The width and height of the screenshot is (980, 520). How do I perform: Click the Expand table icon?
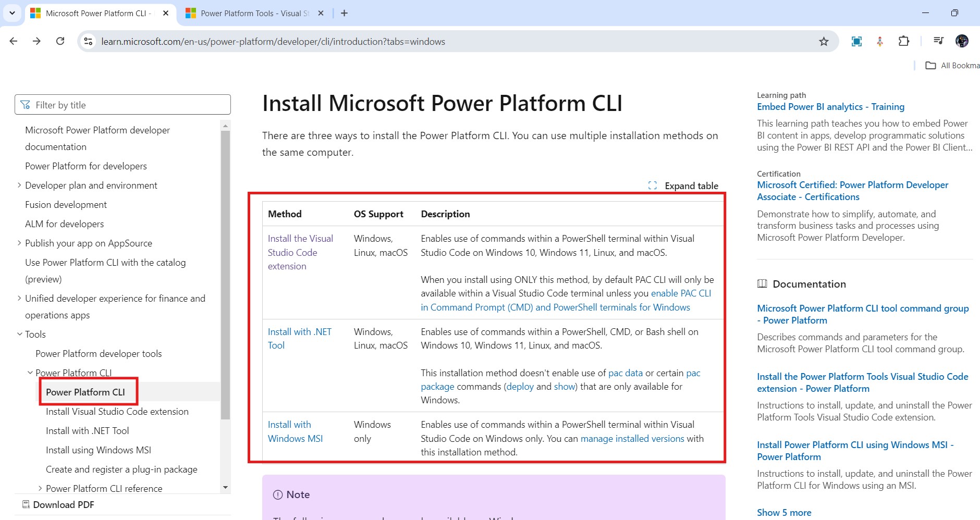click(653, 185)
